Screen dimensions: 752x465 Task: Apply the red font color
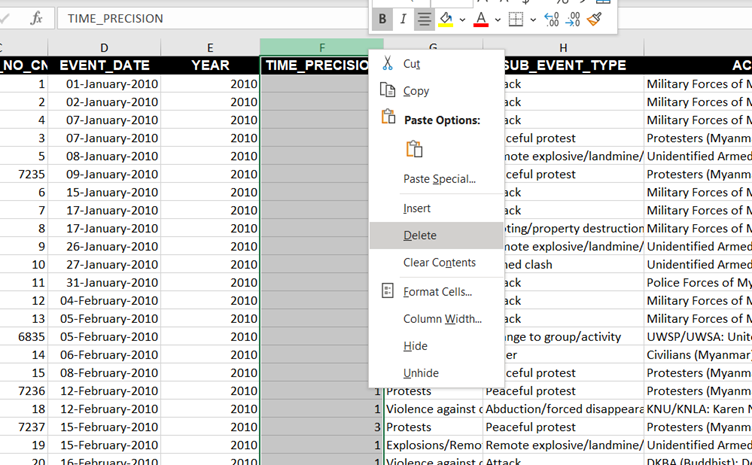(x=481, y=19)
